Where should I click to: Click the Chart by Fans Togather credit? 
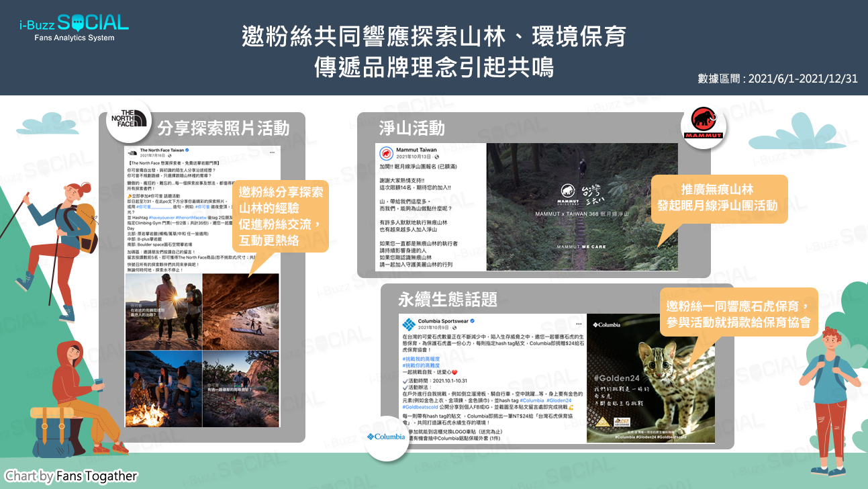(x=71, y=476)
